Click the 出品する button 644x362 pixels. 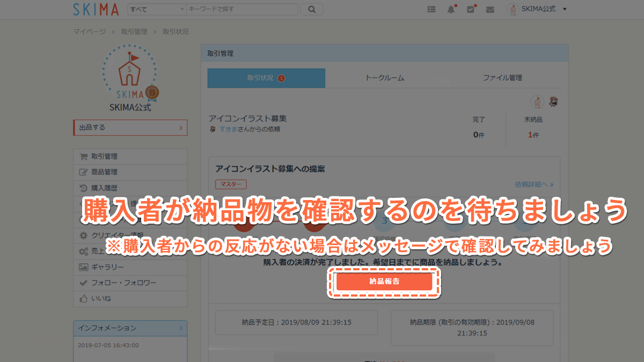point(130,128)
